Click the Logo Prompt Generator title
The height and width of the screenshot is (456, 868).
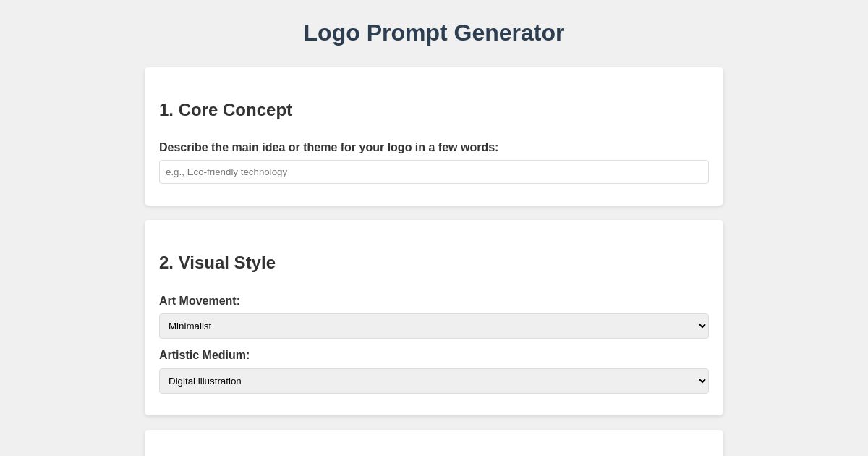[x=434, y=33]
